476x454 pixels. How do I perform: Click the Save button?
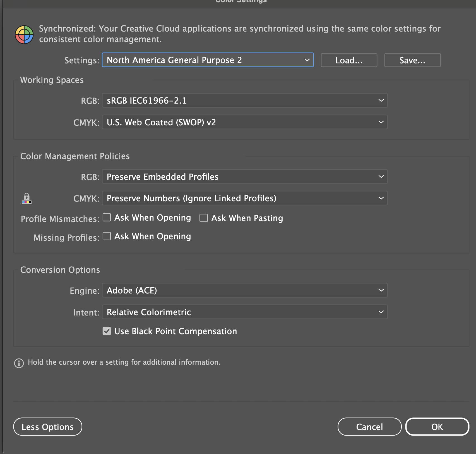(x=412, y=60)
